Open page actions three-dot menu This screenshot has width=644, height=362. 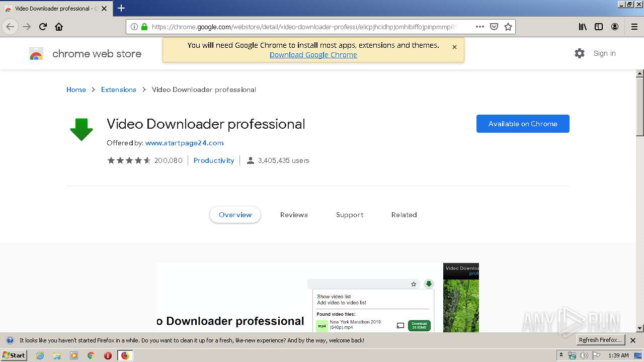coord(480,27)
